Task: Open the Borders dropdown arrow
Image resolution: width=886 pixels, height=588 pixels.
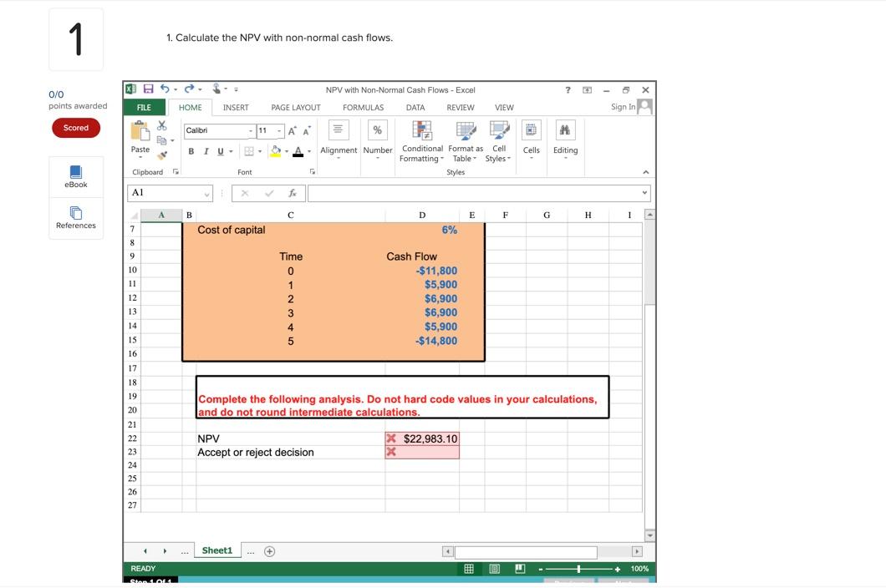Action: coord(259,151)
